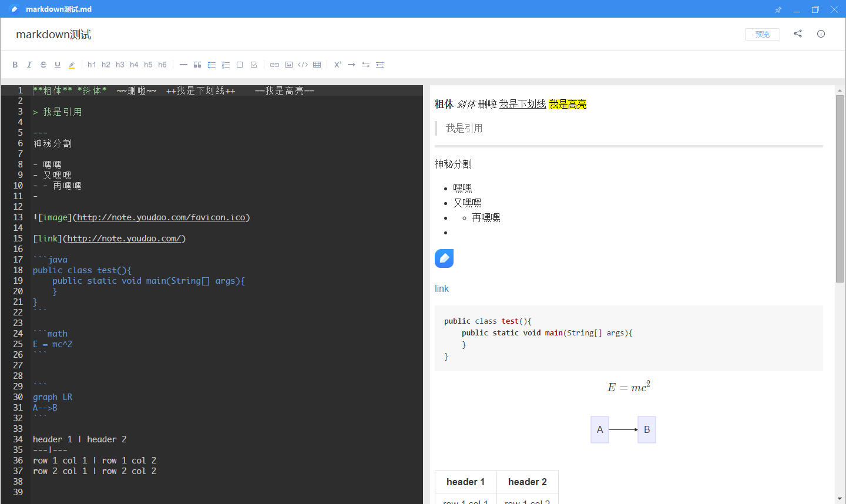Viewport: 846px width, 504px height.
Task: Click the preview scrollbar thumb
Action: pos(840,189)
